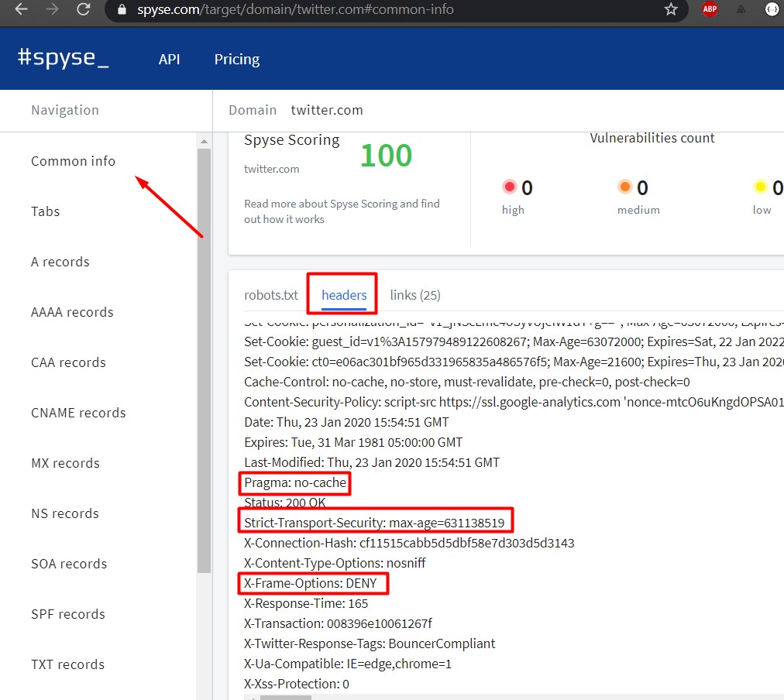Select Common info in navigation

click(73, 161)
